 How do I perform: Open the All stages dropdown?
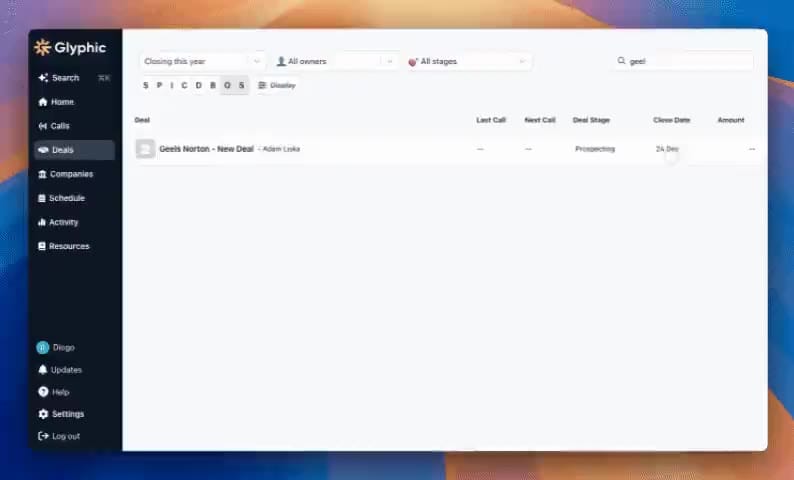[x=468, y=61]
